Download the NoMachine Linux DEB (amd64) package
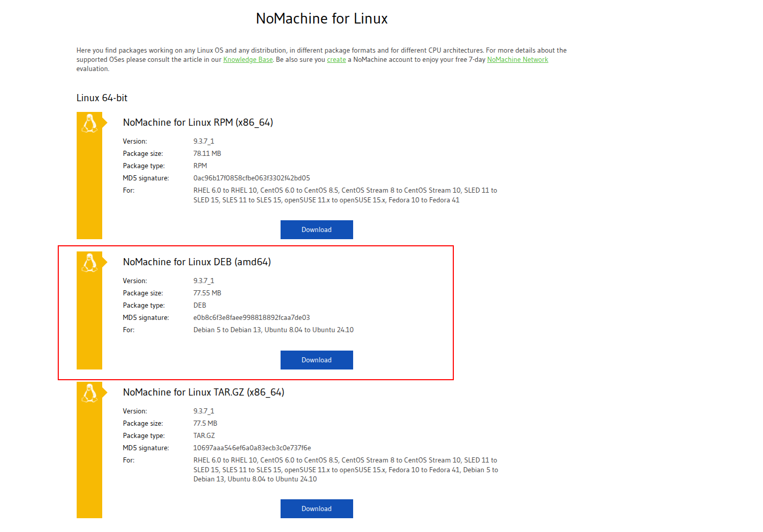Image resolution: width=763 pixels, height=532 pixels. click(x=317, y=360)
